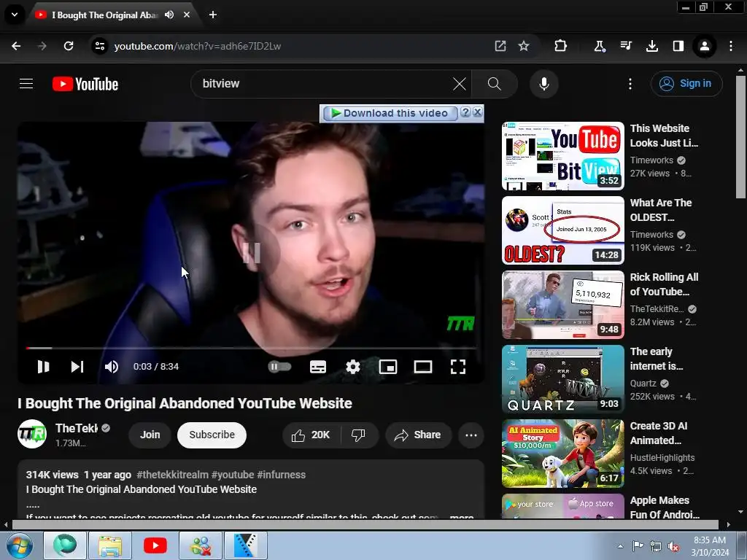Click Download this video button

click(x=390, y=113)
